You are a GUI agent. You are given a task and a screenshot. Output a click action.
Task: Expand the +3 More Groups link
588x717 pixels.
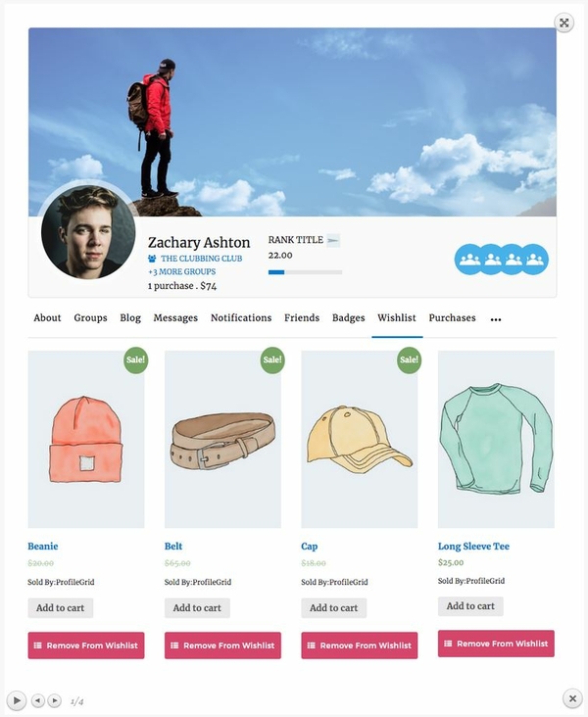[181, 271]
